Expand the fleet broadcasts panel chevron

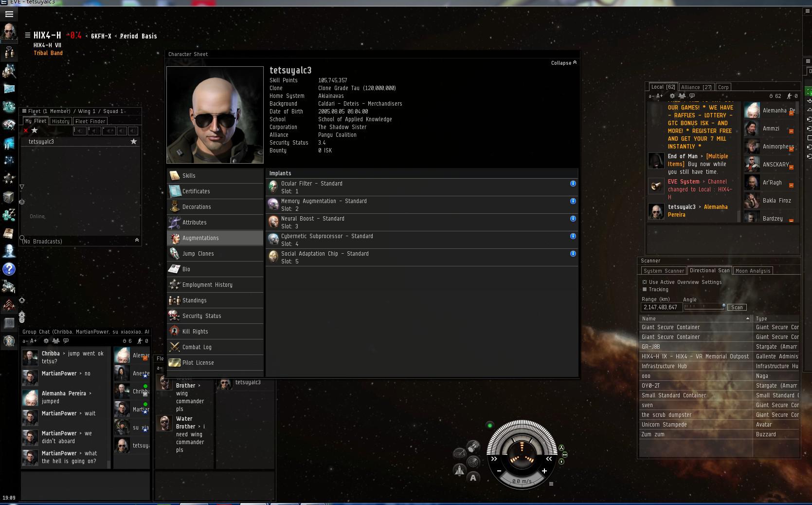(137, 240)
